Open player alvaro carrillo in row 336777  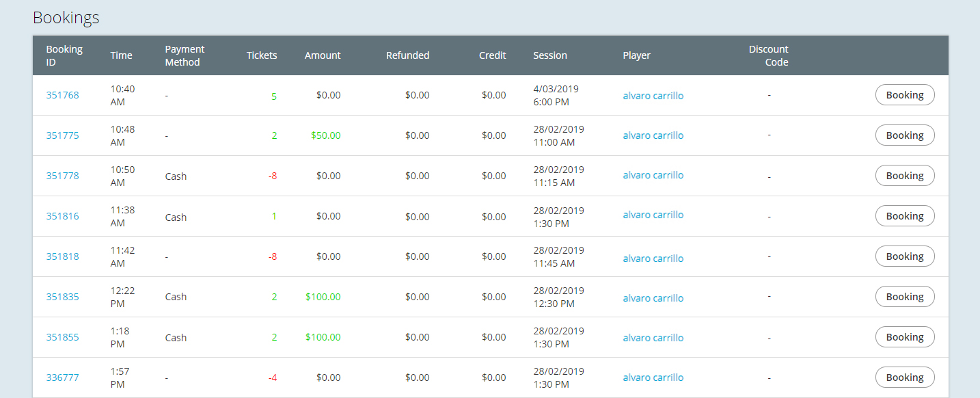click(653, 377)
